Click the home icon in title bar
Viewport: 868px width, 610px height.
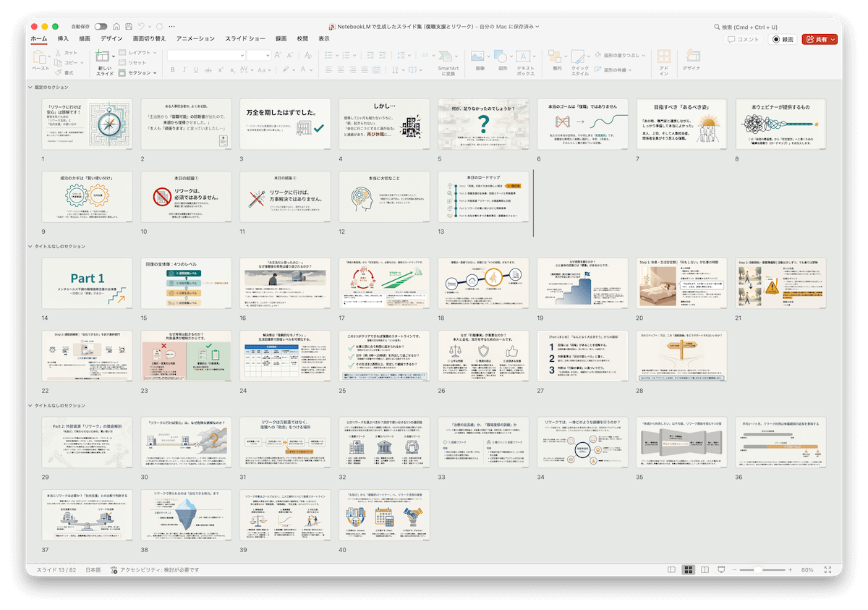[116, 27]
